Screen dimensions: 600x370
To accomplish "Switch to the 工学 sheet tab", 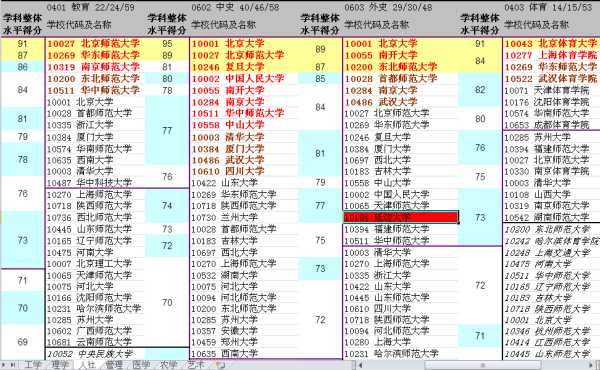I will 33,365.
